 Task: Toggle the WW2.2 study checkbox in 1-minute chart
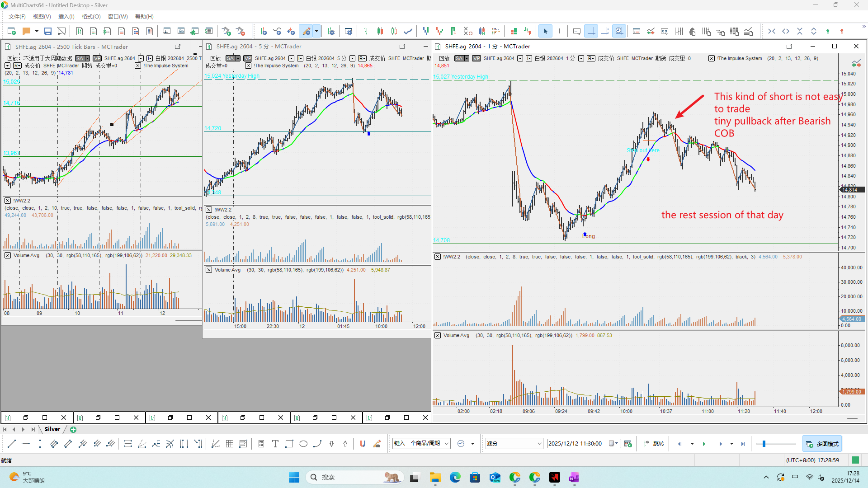click(x=438, y=257)
